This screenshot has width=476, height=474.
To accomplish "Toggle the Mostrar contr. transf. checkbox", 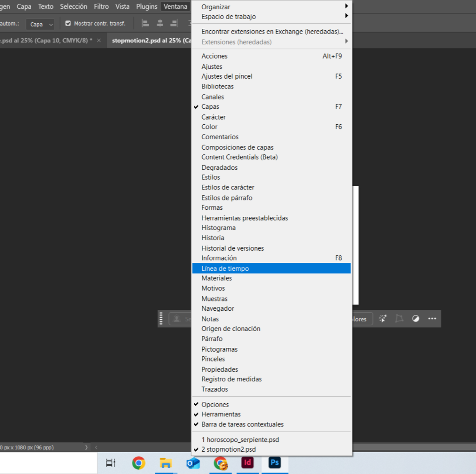I will [68, 24].
